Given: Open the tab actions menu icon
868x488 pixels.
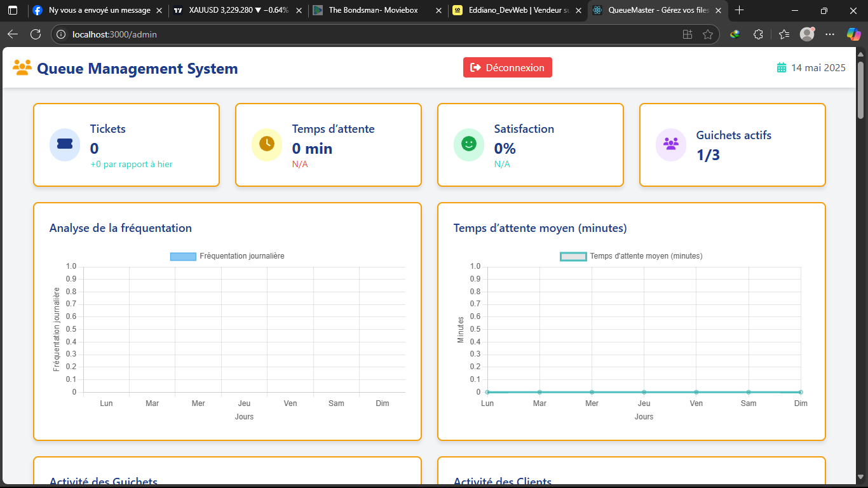Looking at the screenshot, I should coord(13,10).
